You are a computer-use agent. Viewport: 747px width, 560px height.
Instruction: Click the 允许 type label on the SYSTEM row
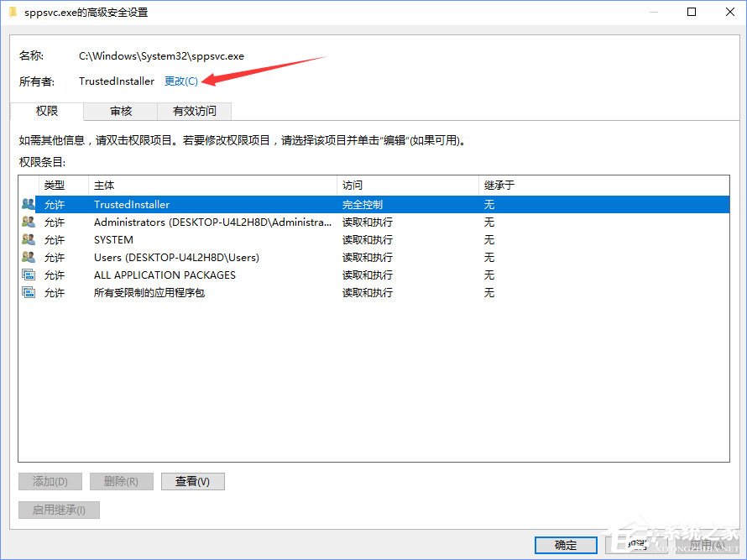tap(54, 239)
